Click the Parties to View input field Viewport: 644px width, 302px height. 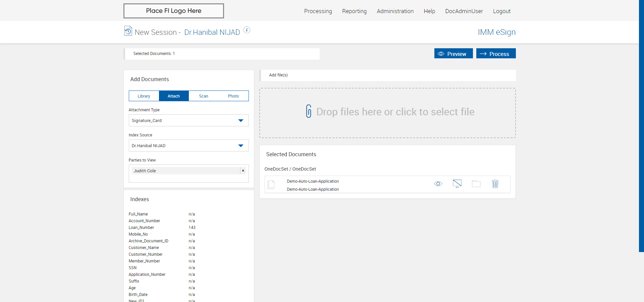pos(189,178)
